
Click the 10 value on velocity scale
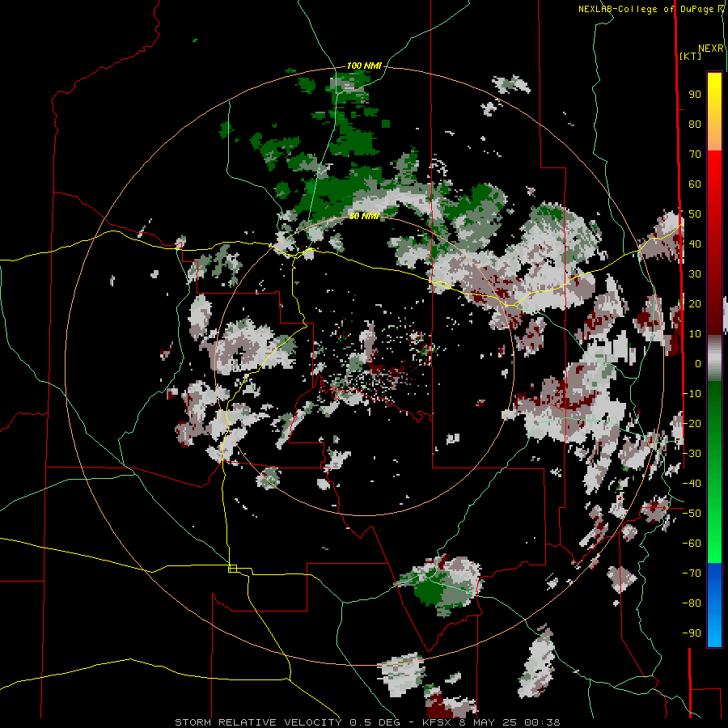pos(695,334)
